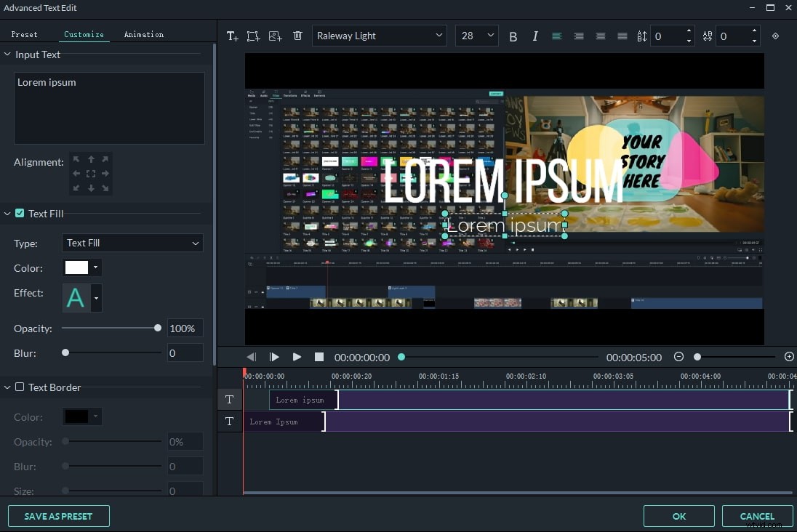This screenshot has width=797, height=532.
Task: Apply italic styling to the text
Action: 535,36
